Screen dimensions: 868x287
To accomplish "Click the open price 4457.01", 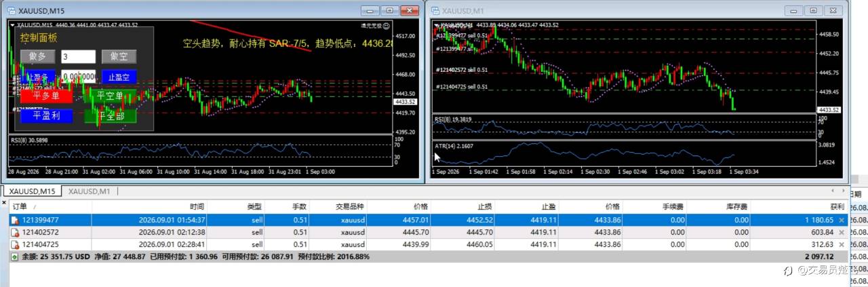I will (x=417, y=221).
